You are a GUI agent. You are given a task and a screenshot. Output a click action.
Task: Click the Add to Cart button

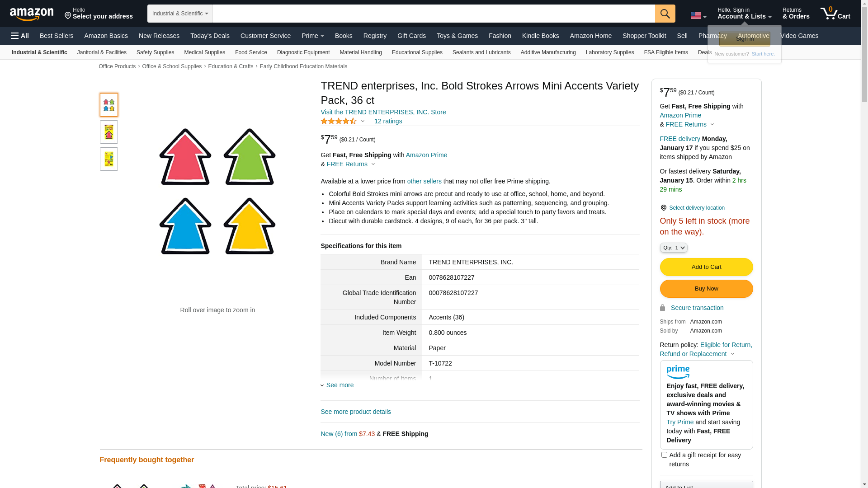(x=706, y=267)
